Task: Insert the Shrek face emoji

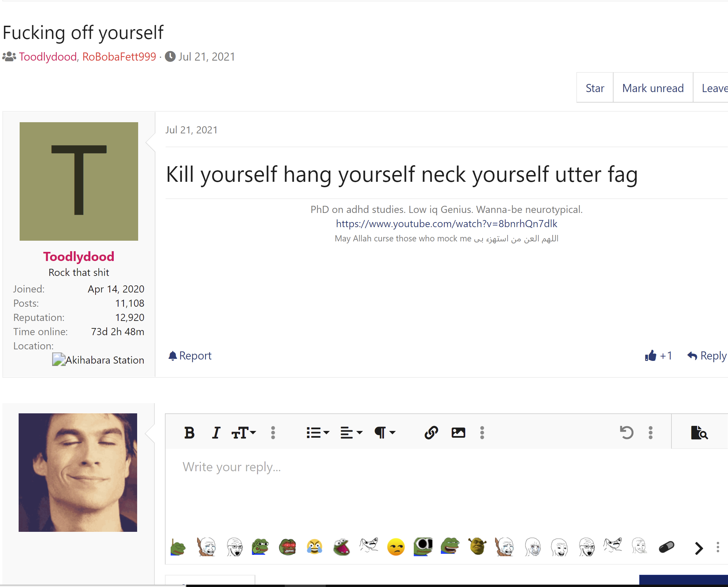Action: click(x=477, y=547)
